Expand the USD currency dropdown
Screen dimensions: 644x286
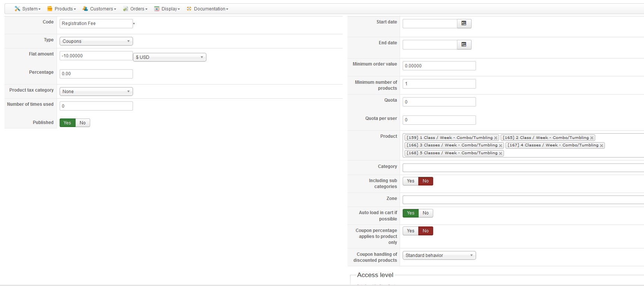point(169,57)
